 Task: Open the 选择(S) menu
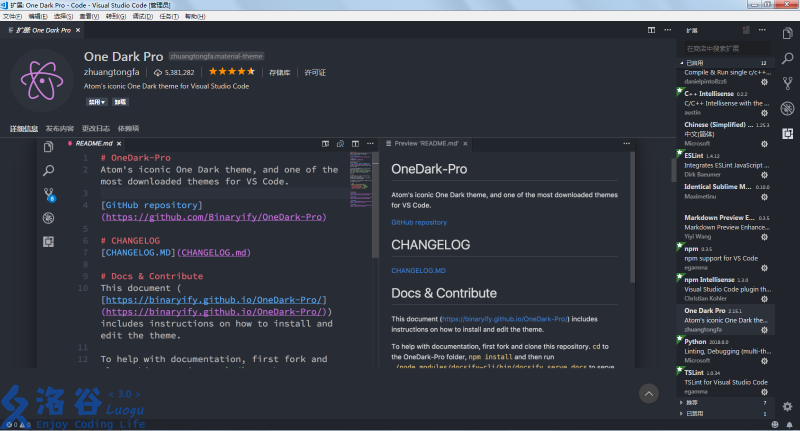coord(64,16)
